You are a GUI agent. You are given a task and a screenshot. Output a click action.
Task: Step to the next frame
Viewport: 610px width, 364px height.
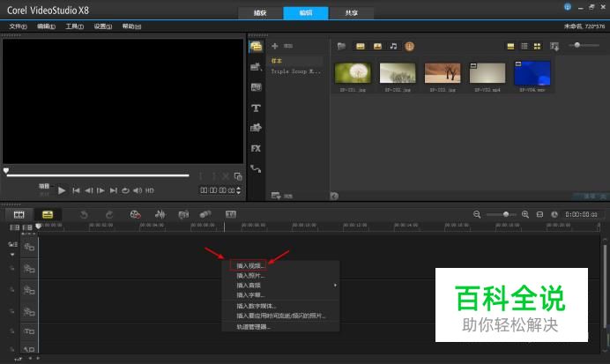(100, 190)
